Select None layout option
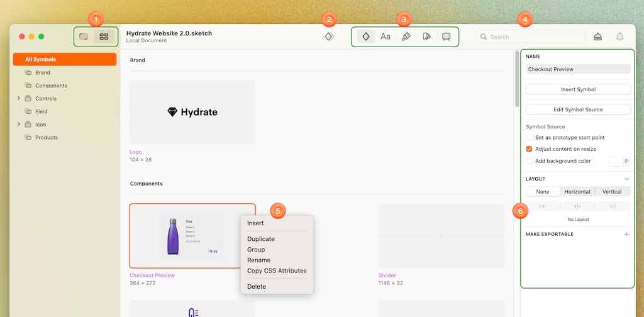Image resolution: width=644 pixels, height=317 pixels. (543, 192)
